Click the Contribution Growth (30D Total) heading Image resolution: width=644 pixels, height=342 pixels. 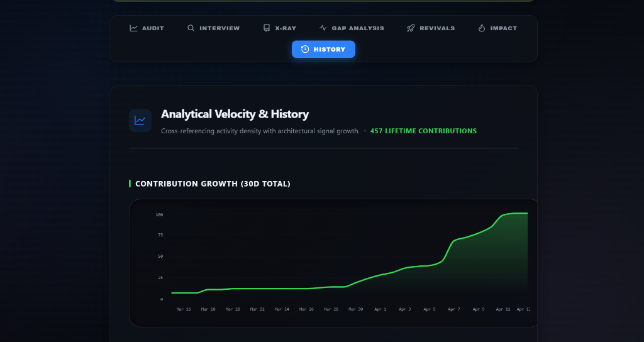click(213, 184)
